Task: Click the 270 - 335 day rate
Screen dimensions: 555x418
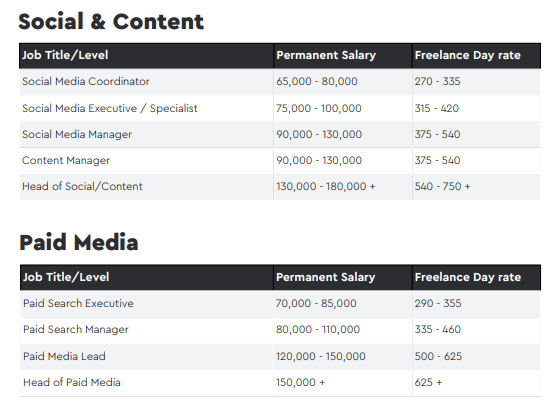Action: point(437,81)
